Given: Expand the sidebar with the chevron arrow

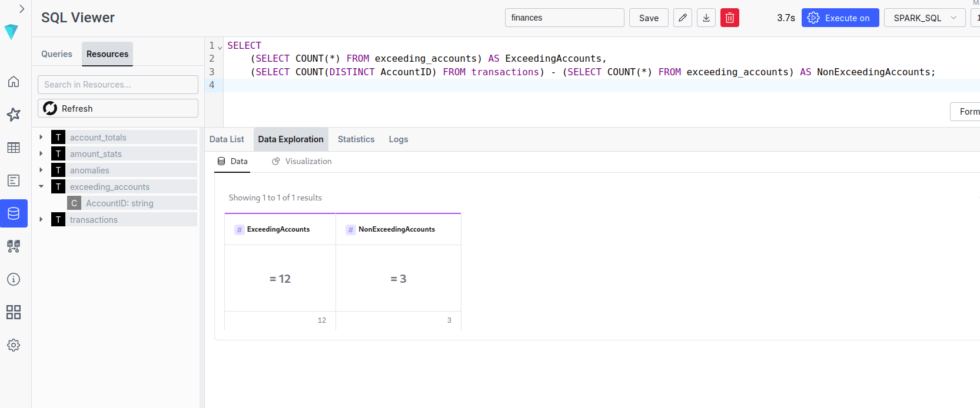Looking at the screenshot, I should tap(21, 9).
